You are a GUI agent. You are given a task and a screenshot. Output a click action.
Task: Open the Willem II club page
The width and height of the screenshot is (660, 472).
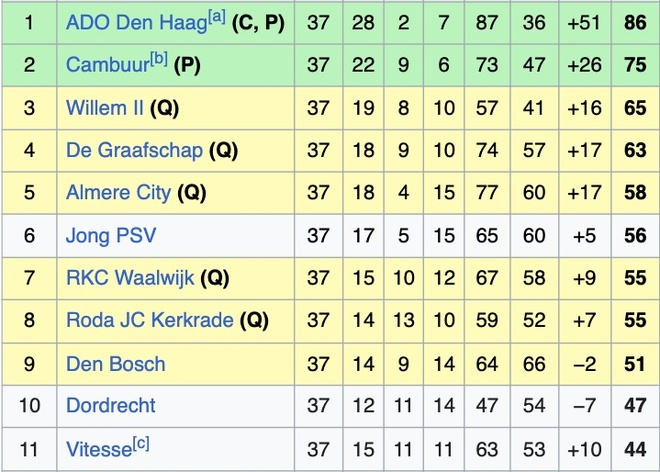tap(105, 107)
